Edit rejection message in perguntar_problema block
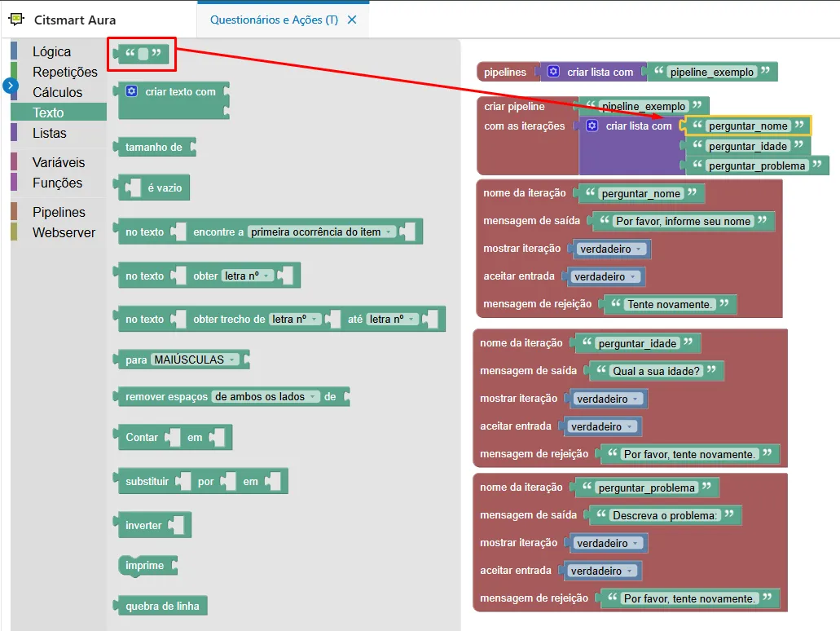This screenshot has width=840, height=631. click(x=689, y=599)
